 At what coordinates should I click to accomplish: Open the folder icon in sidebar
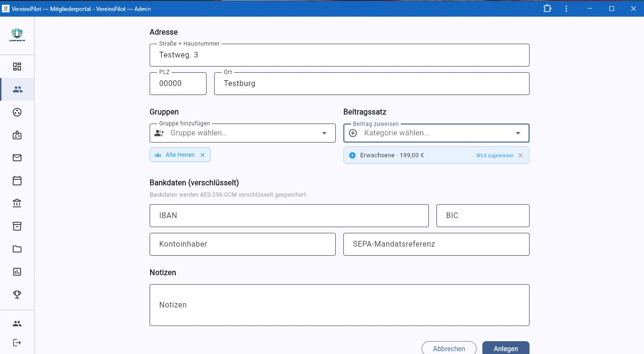[17, 249]
